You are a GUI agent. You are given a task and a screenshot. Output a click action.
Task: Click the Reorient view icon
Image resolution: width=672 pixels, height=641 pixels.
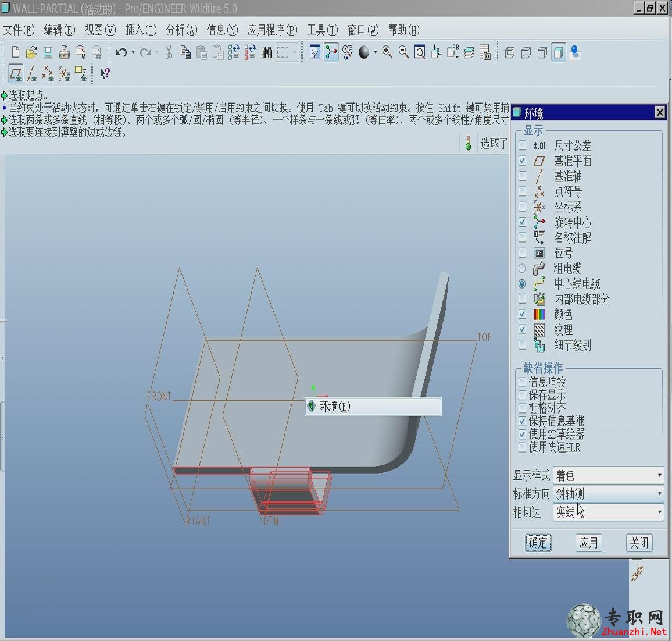[436, 52]
